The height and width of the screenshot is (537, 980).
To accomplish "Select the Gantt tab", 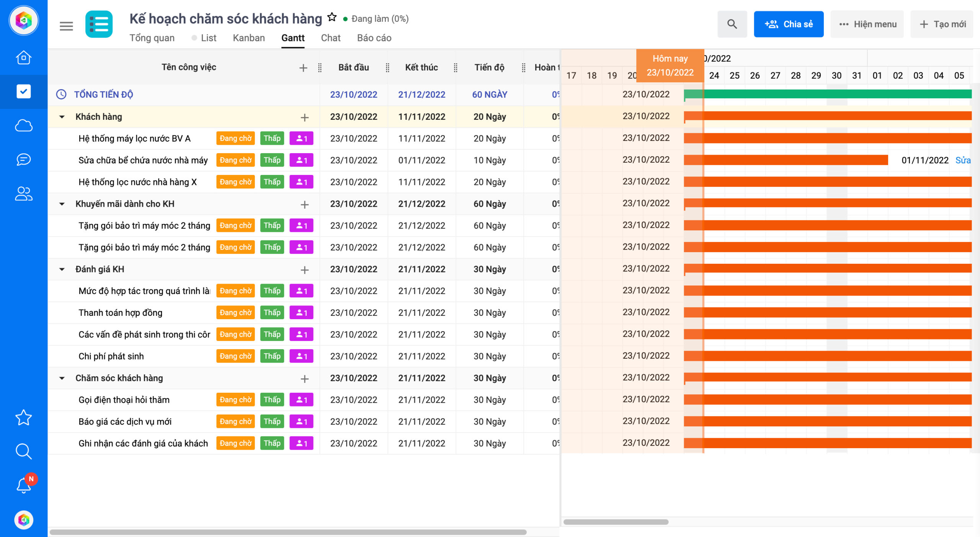I will 293,38.
